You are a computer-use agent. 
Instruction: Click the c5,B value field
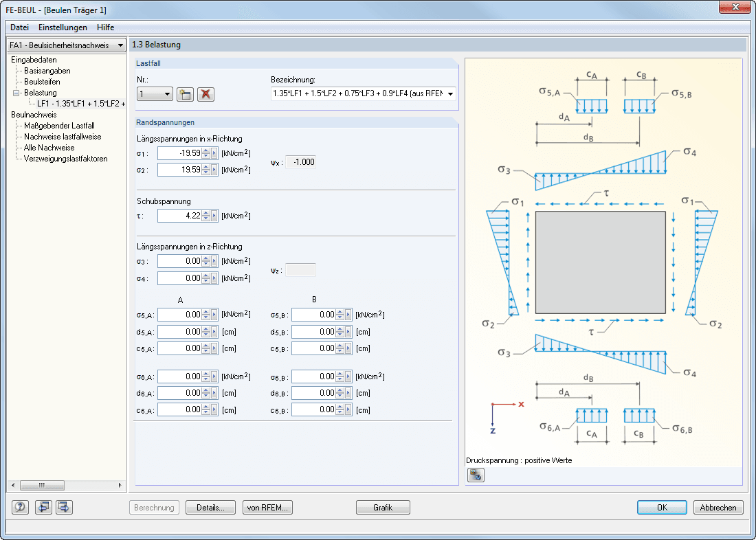[x=313, y=348]
